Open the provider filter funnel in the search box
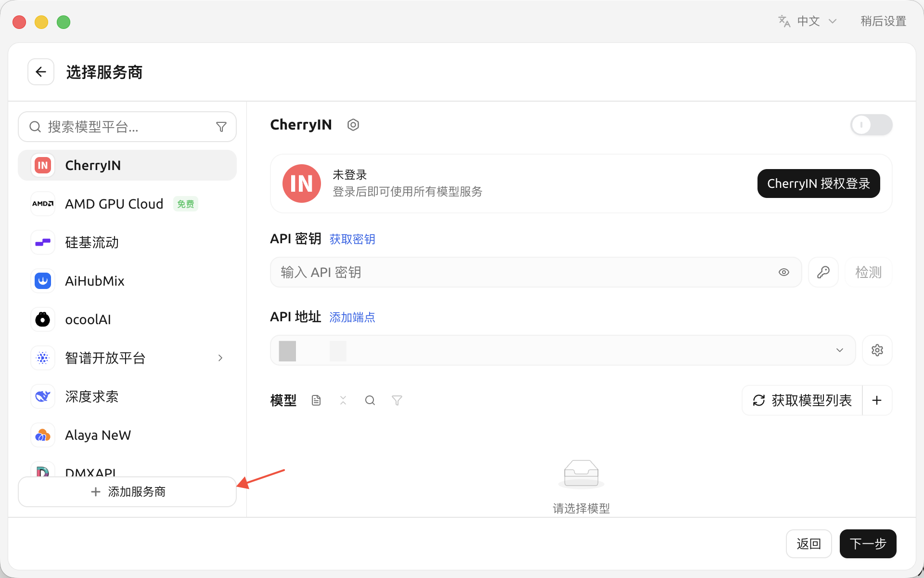 coord(221,127)
